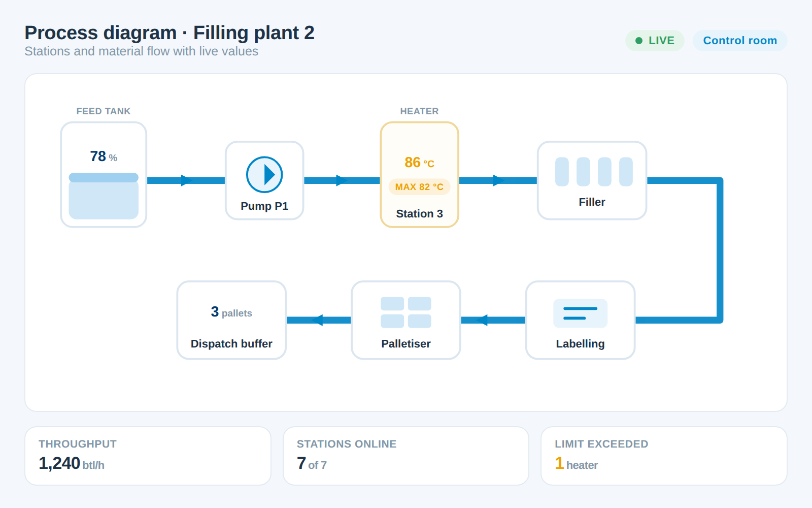
Task: Click the MAX 82 °C limit badge
Action: (420, 187)
